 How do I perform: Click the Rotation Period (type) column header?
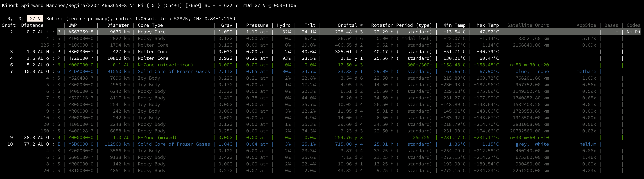point(402,25)
